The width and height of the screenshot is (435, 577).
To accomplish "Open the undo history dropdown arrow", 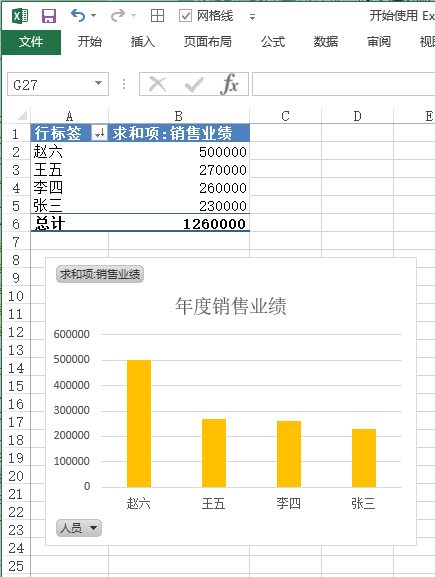I will 93,16.
